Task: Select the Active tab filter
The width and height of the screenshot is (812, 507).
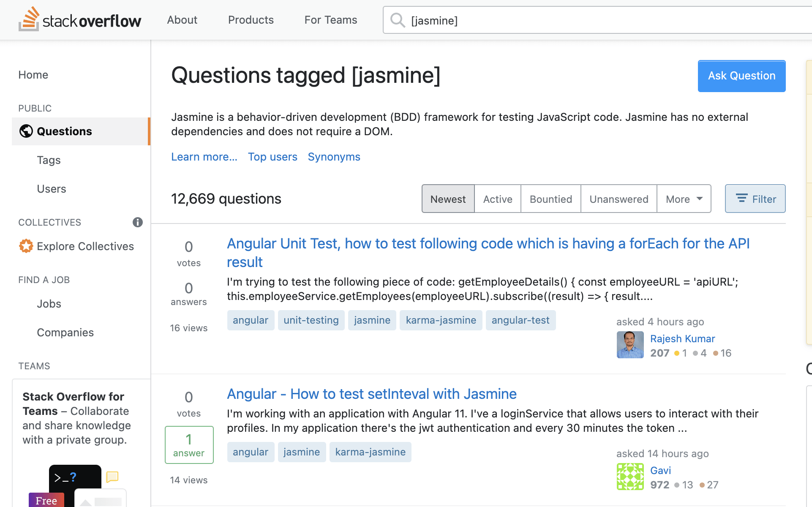Action: click(x=497, y=198)
